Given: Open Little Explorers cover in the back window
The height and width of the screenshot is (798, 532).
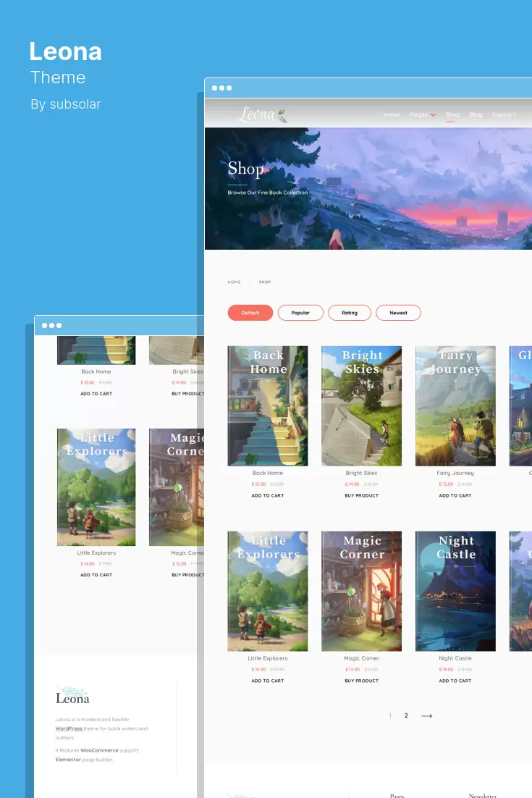Looking at the screenshot, I should [96, 487].
